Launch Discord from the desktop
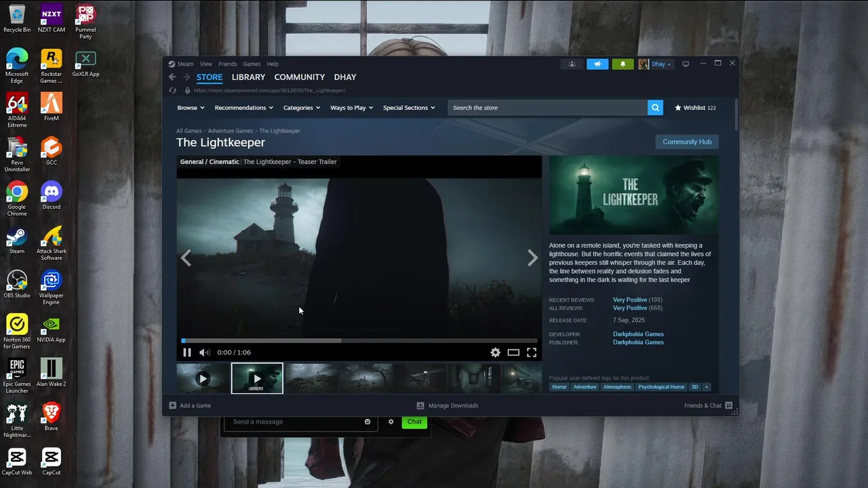The height and width of the screenshot is (488, 868). [x=52, y=196]
